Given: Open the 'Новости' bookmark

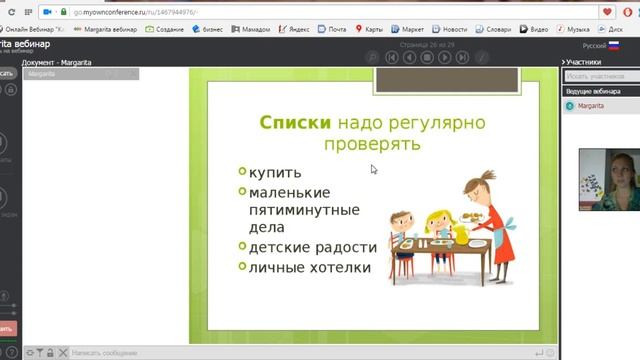Looking at the screenshot, I should coord(449,29).
